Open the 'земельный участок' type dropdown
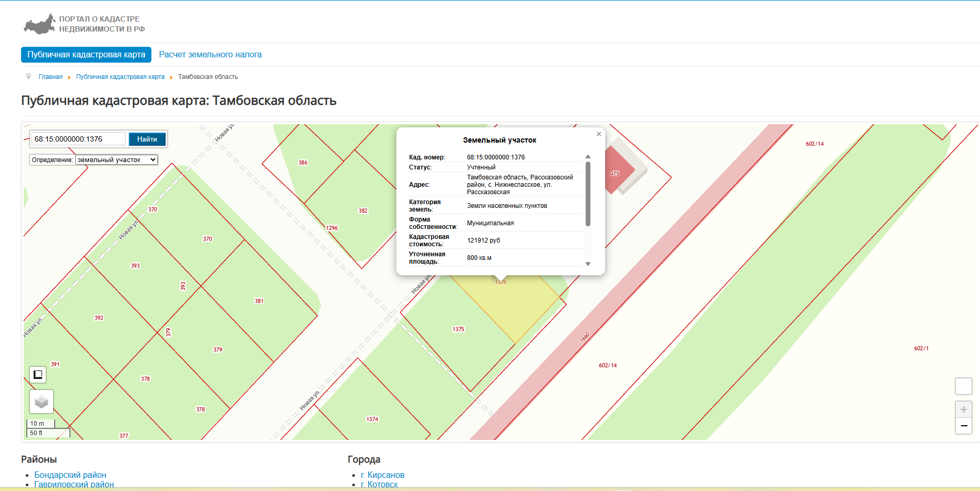 pos(117,160)
